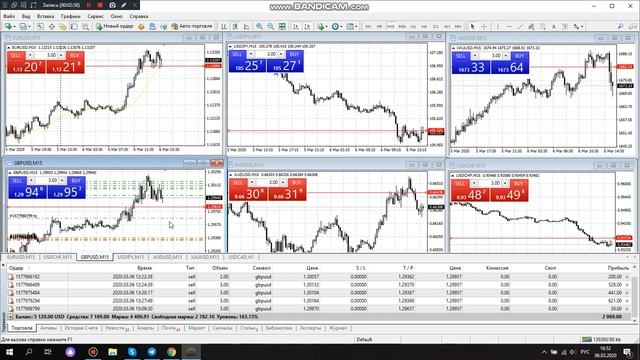Switch chart to candlesticks type
This screenshot has width=640, height=360.
pos(235,27)
